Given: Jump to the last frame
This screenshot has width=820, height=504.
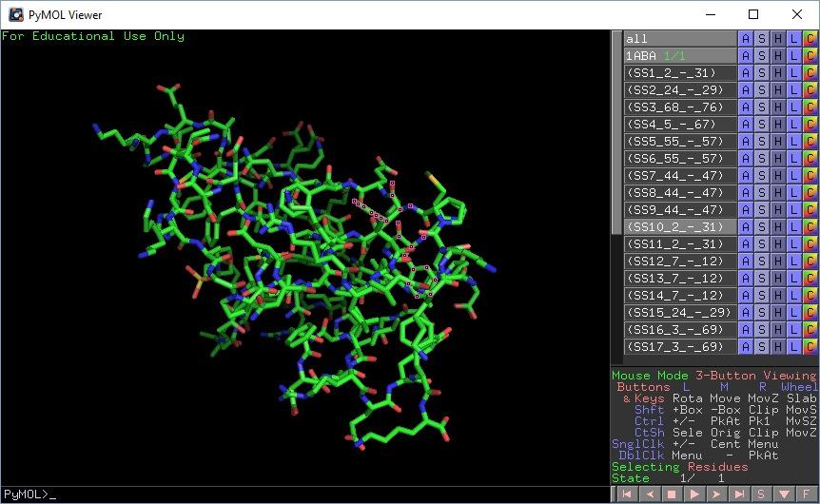Looking at the screenshot, I should point(739,494).
